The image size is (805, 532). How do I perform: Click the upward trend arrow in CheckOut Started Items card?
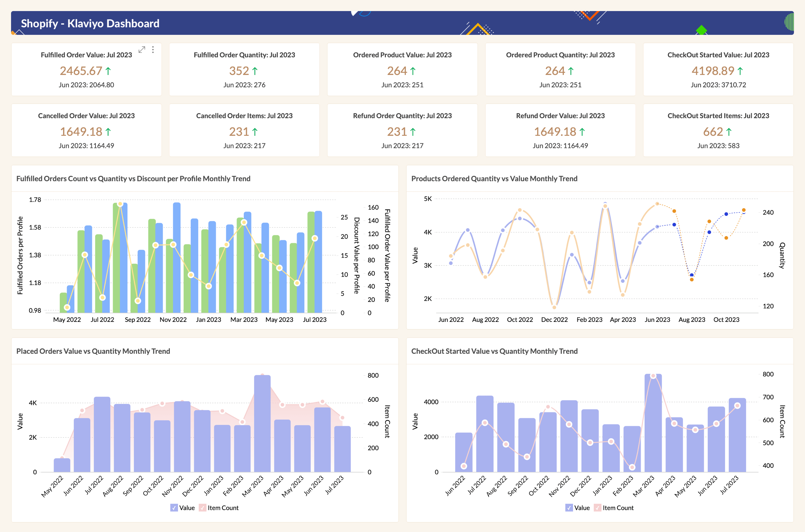729,132
